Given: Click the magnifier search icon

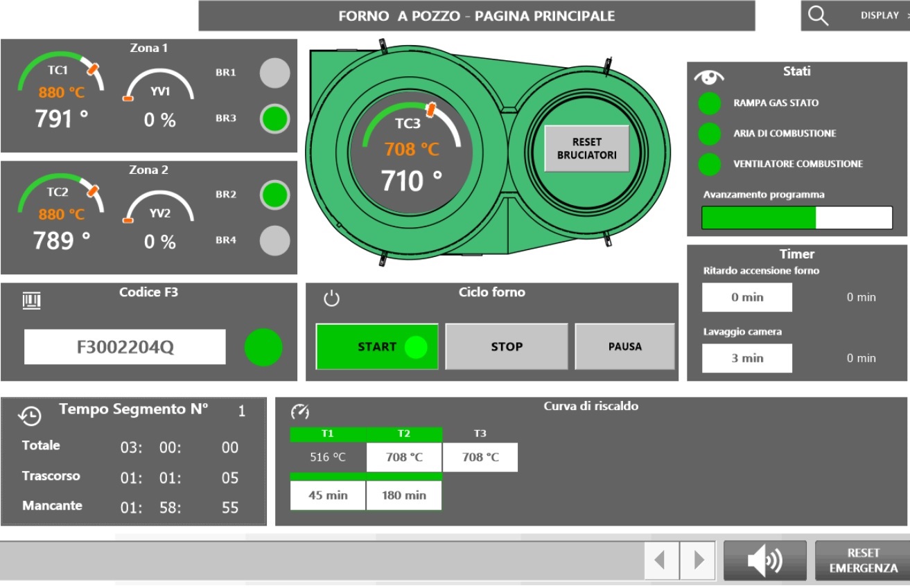Looking at the screenshot, I should pyautogui.click(x=819, y=16).
